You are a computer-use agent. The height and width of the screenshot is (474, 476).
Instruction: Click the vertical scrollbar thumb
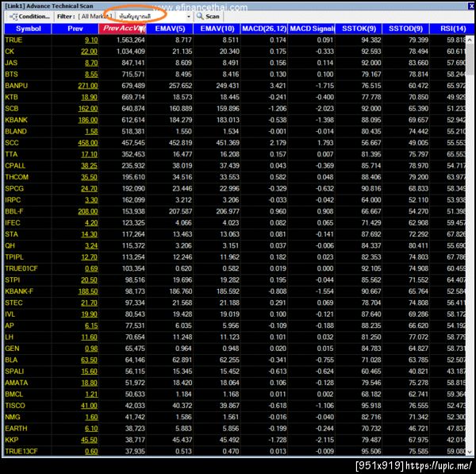(470, 59)
